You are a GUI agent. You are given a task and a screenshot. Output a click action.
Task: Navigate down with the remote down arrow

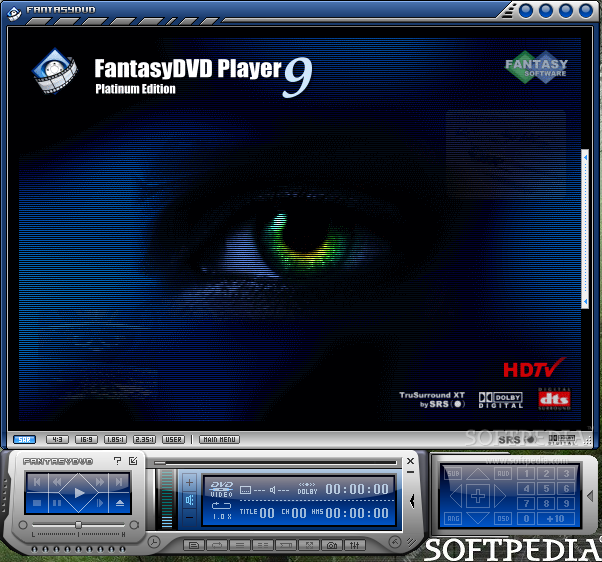click(x=478, y=519)
